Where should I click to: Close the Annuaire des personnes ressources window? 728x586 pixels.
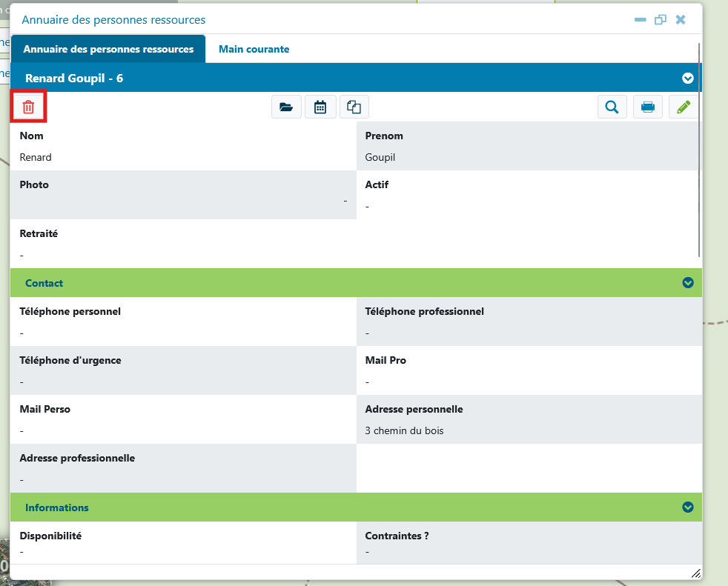coord(681,19)
